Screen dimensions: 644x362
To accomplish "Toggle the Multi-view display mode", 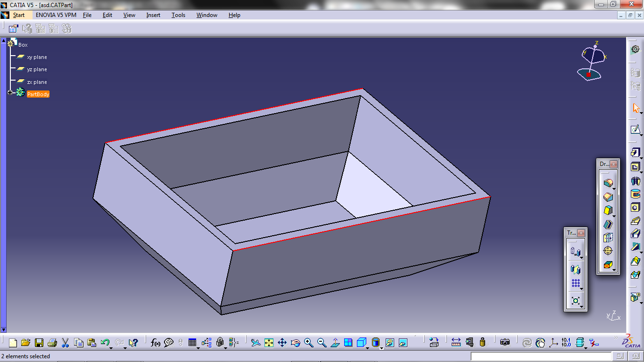I will 348,343.
